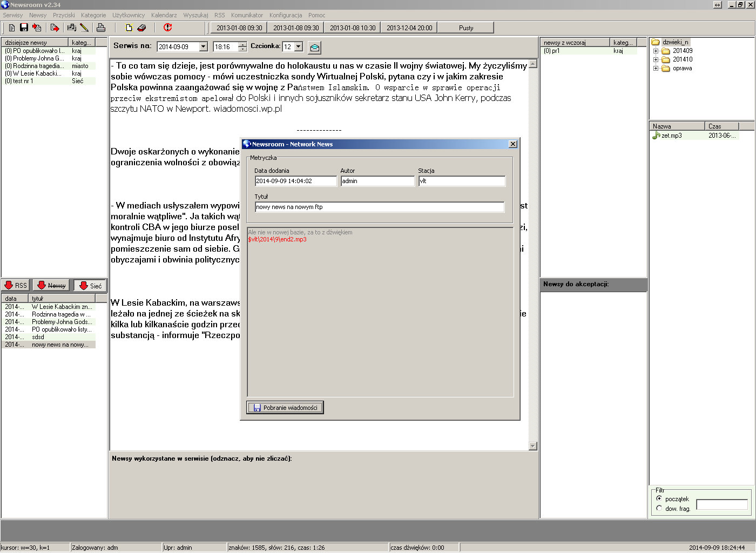Click the 201409 folder icon
This screenshot has width=756, height=553.
coord(666,51)
